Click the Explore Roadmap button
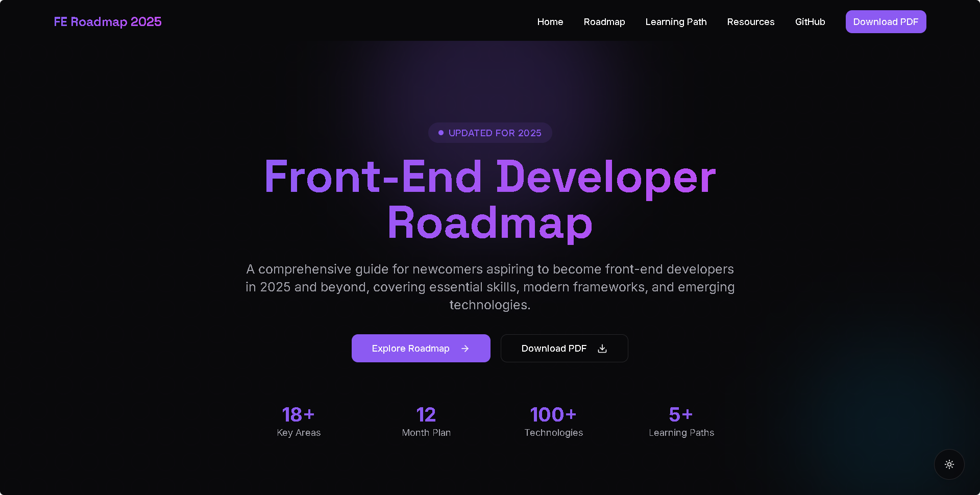Viewport: 980px width, 495px height. [421, 349]
